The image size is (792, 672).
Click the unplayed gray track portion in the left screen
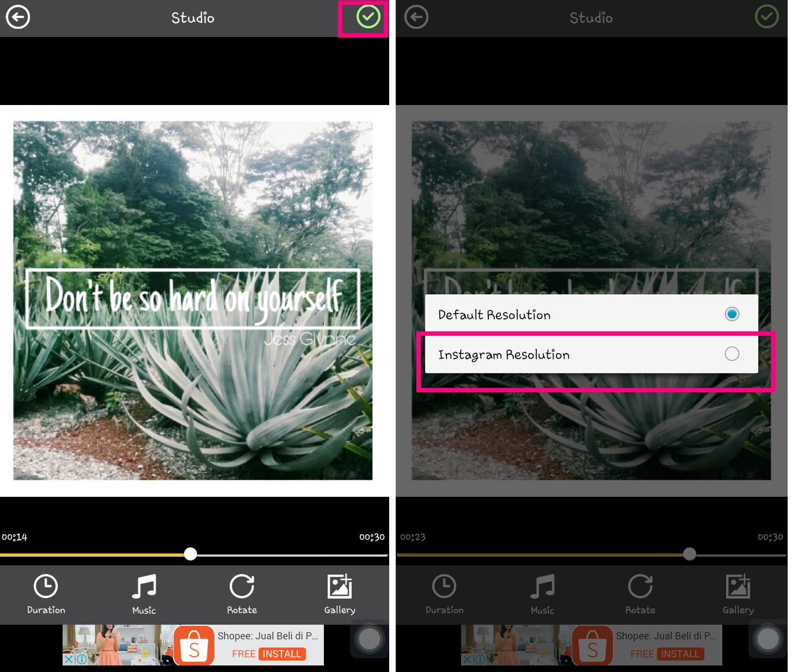292,555
